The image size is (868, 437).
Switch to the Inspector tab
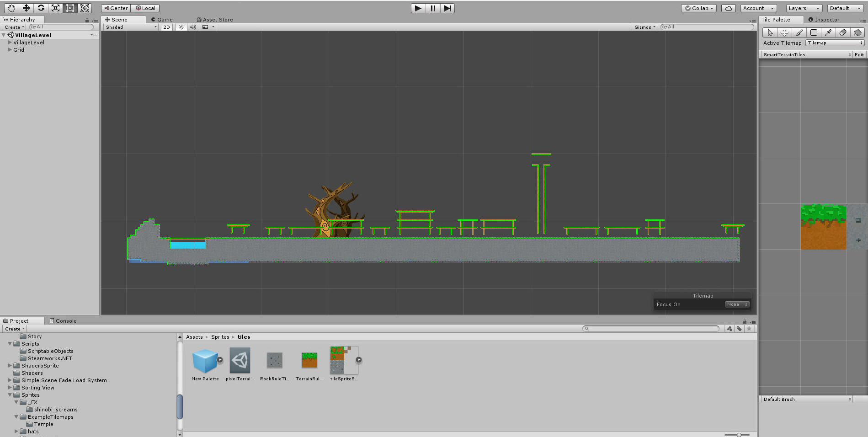coord(826,20)
